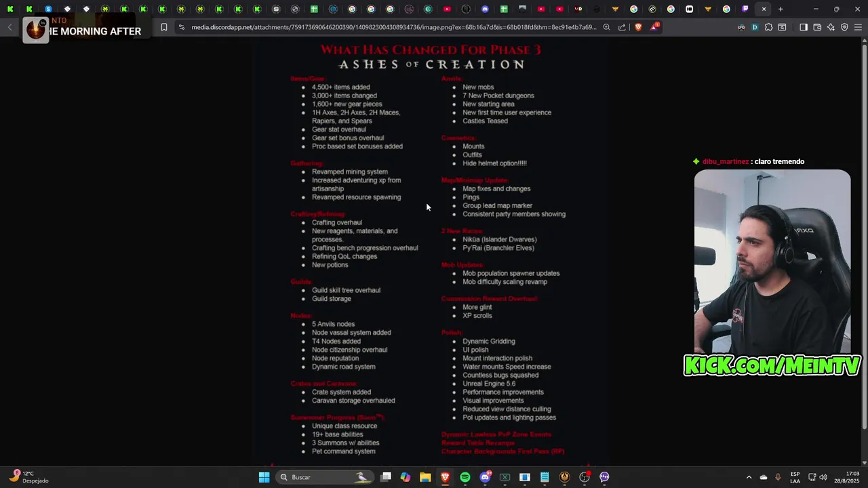
Task: Click 'Nikūa (Islander Dwarves)' text
Action: point(499,239)
